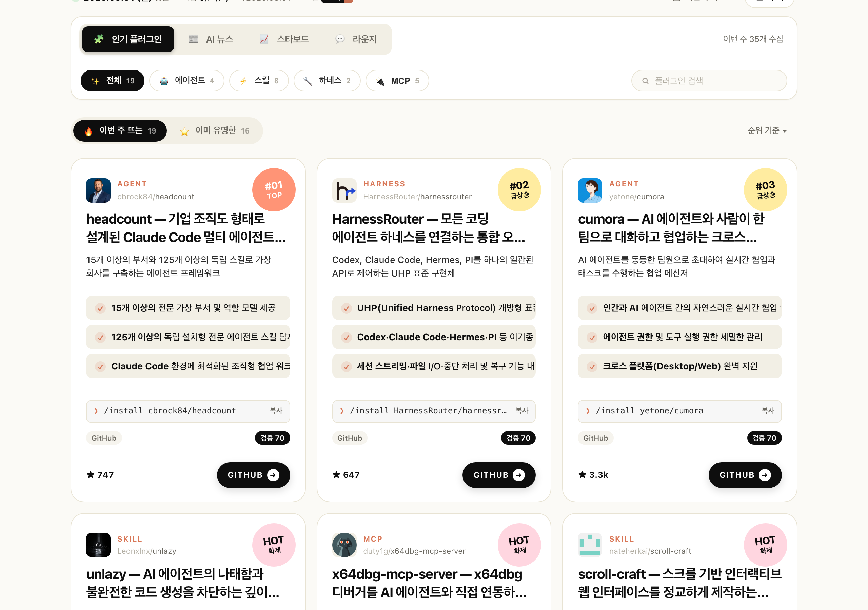Open the cbrock84/headcount repo link
Screen dimensions: 868x610
(156, 197)
